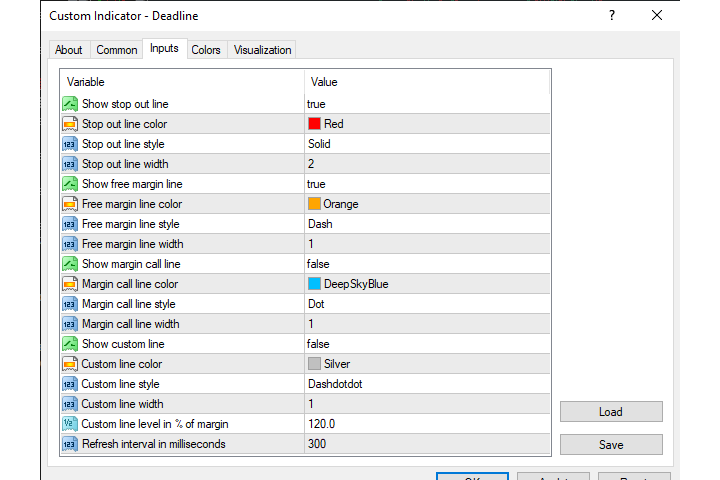Toggle Show free margin line true value
The height and width of the screenshot is (480, 720).
tap(427, 184)
